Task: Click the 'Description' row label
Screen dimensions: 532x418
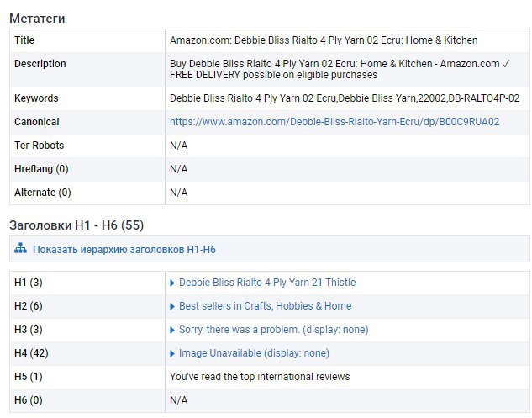Action: coord(40,63)
